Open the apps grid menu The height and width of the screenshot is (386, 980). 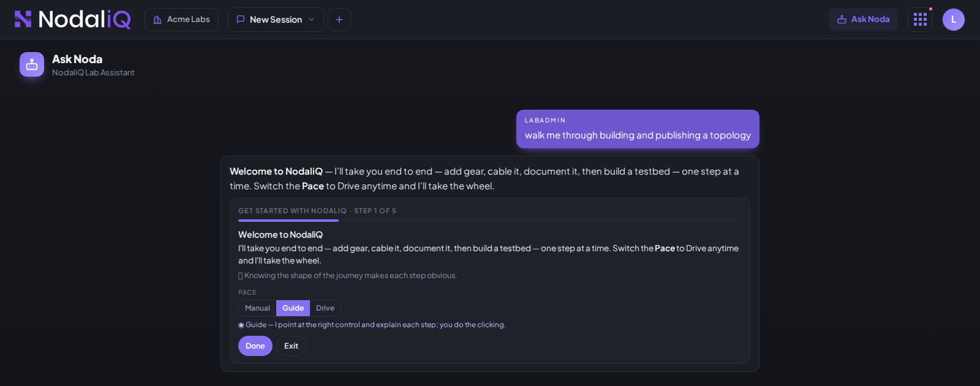pyautogui.click(x=920, y=20)
